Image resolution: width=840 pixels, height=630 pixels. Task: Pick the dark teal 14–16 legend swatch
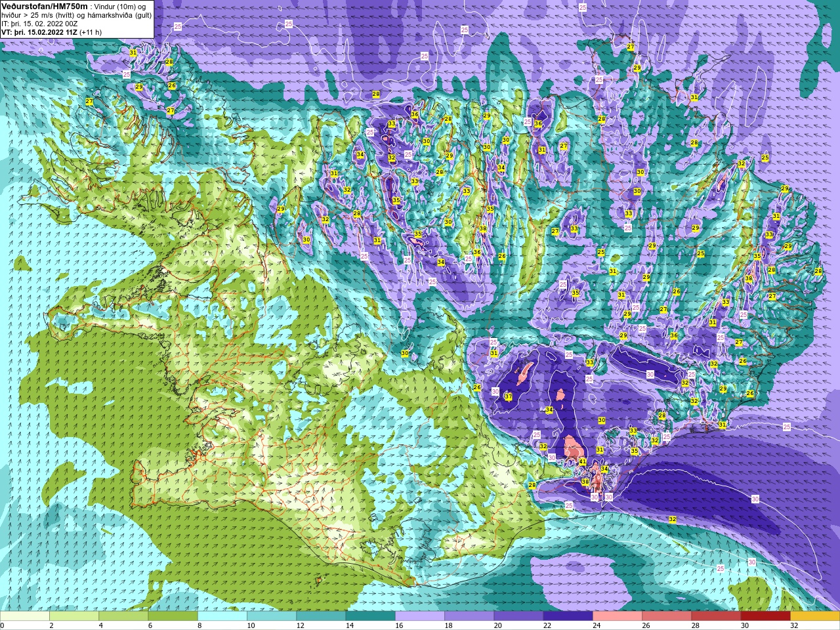[371, 616]
